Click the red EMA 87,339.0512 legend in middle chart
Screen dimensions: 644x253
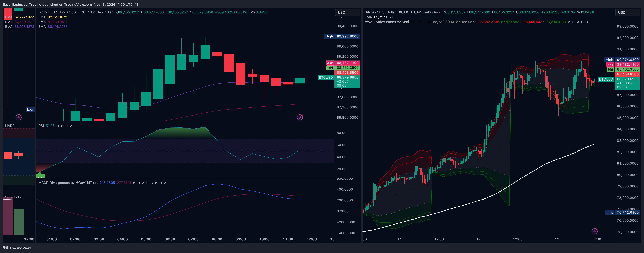pos(53,22)
